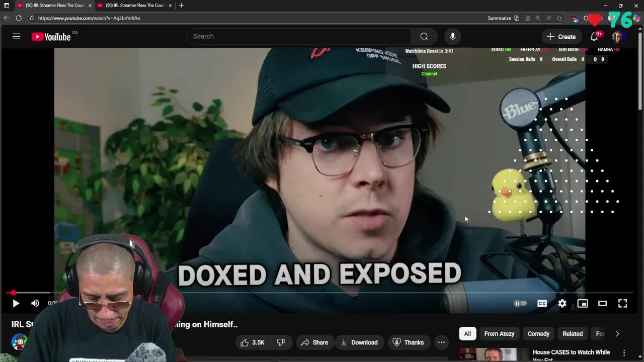Mute the video volume
The image size is (644, 362).
[x=35, y=303]
